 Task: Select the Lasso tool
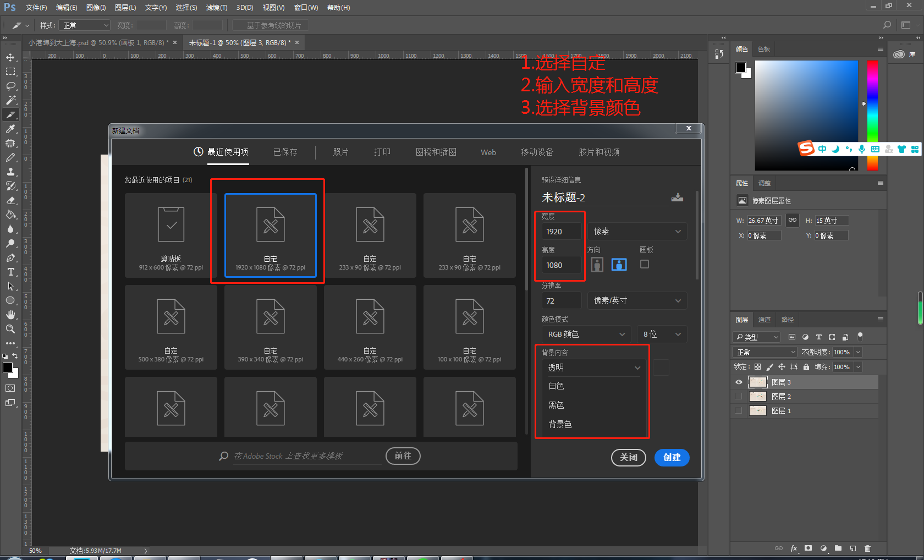tap(10, 86)
